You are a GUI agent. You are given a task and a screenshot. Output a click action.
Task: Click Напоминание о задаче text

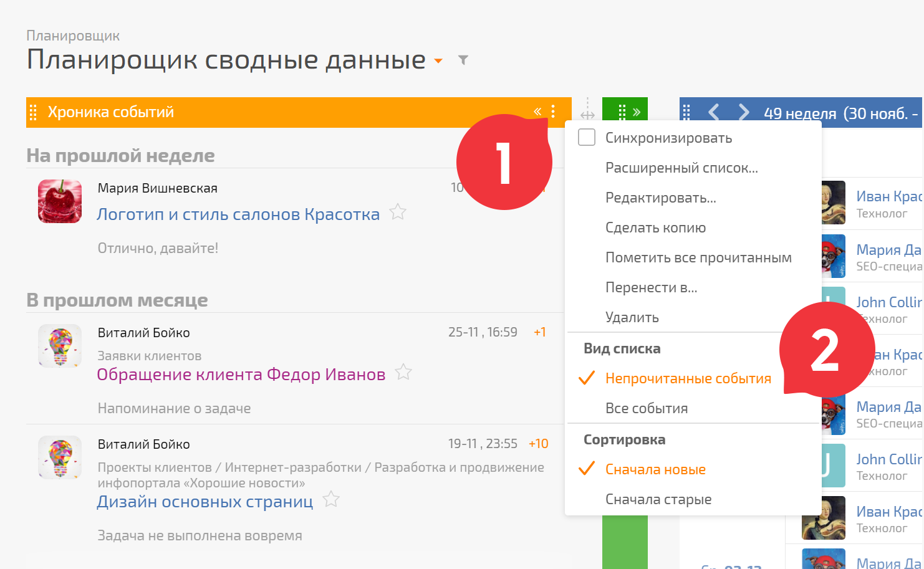174,408
